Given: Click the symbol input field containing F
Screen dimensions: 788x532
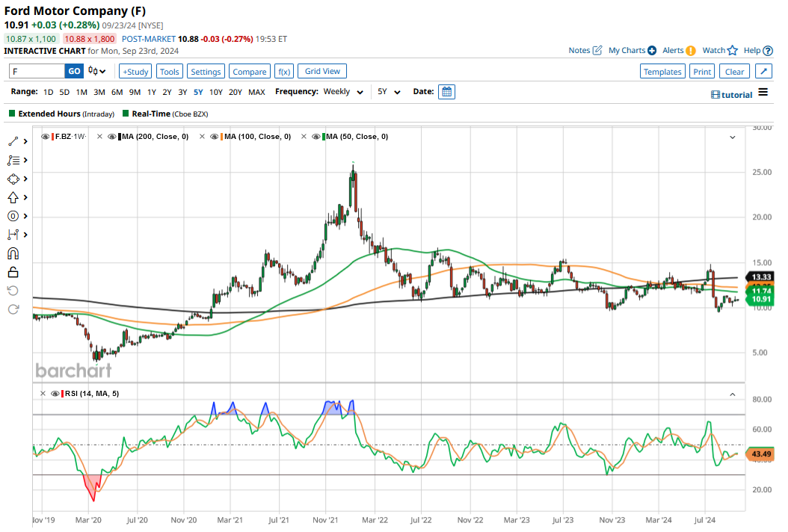Looking at the screenshot, I should (x=37, y=71).
